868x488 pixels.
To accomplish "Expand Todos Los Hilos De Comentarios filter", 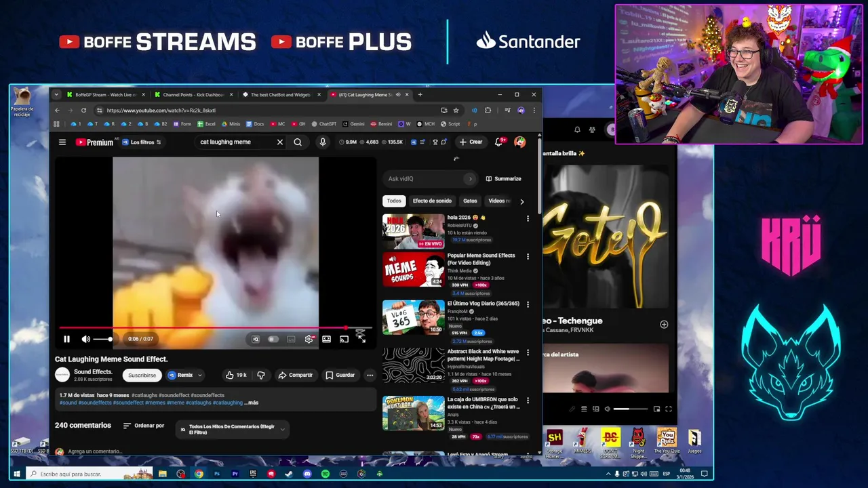I will (233, 430).
